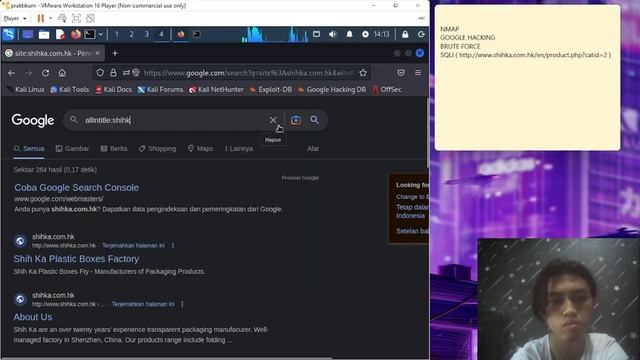Expand the terminal dropdown arrow in panel

pyautogui.click(x=100, y=35)
